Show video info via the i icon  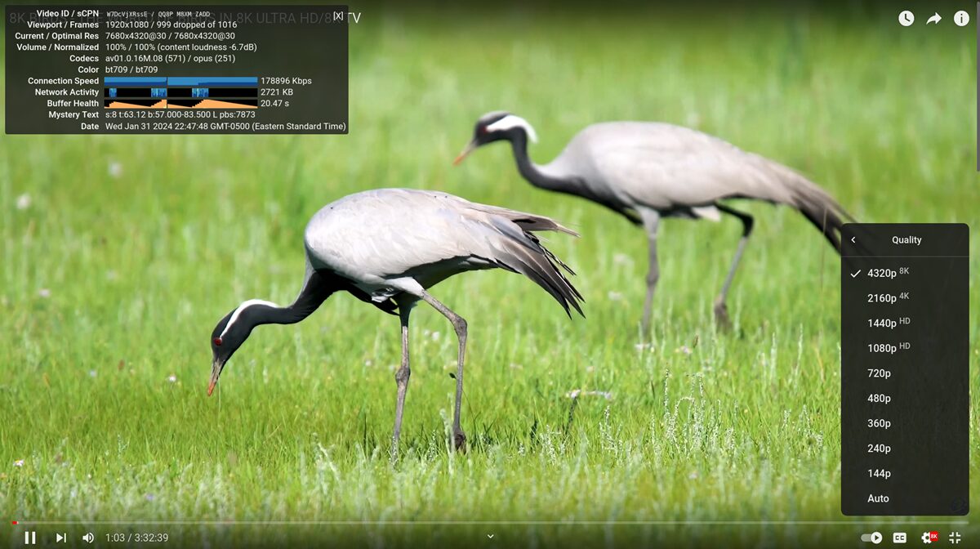coord(961,18)
